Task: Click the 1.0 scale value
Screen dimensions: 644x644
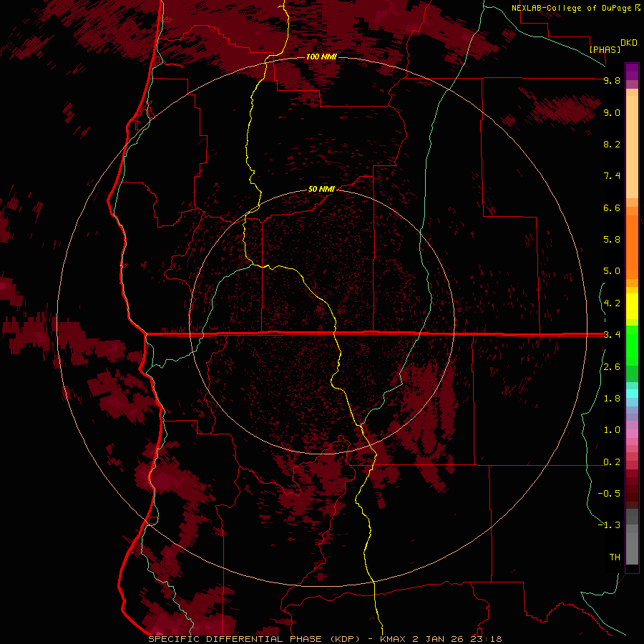Action: (612, 430)
